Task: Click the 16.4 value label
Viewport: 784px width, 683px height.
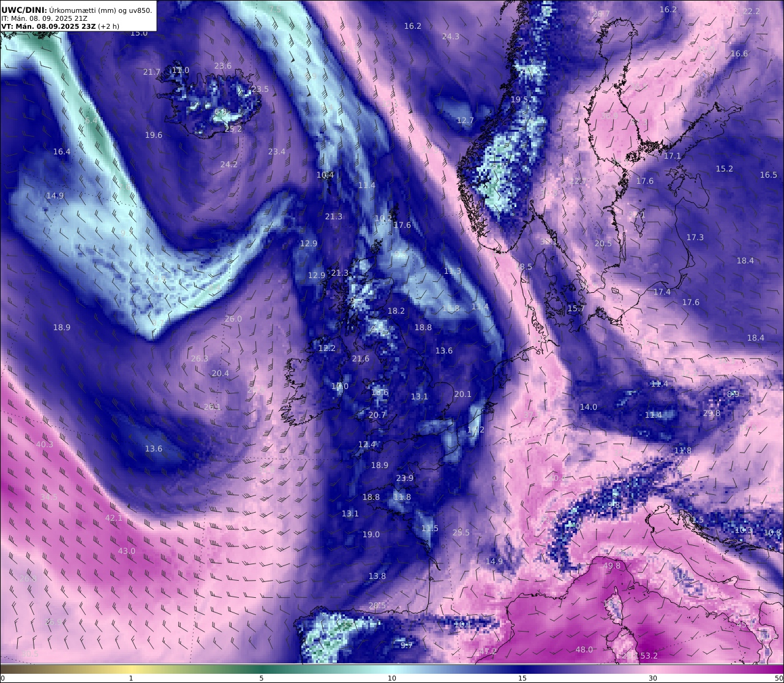Action: (62, 152)
